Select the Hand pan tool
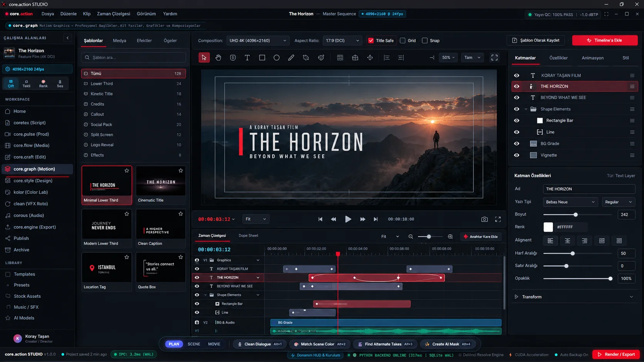 coord(218,58)
